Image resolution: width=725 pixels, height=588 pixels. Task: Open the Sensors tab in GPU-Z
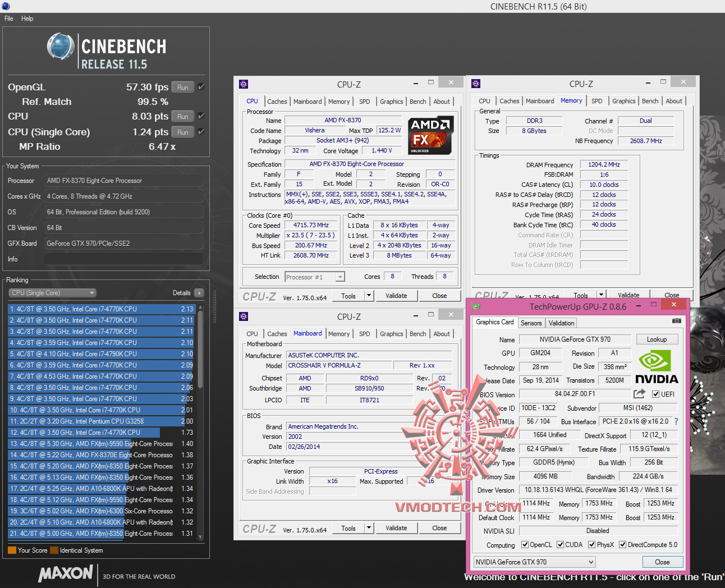pos(531,323)
